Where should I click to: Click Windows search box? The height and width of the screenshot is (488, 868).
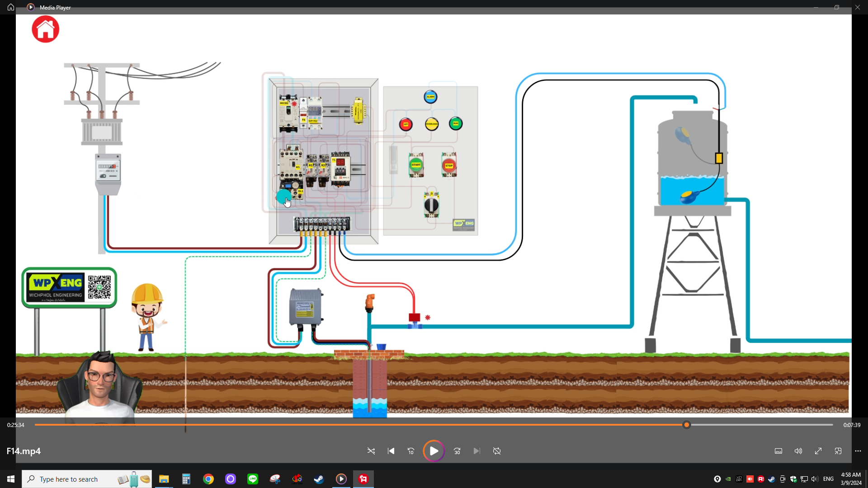tap(87, 479)
